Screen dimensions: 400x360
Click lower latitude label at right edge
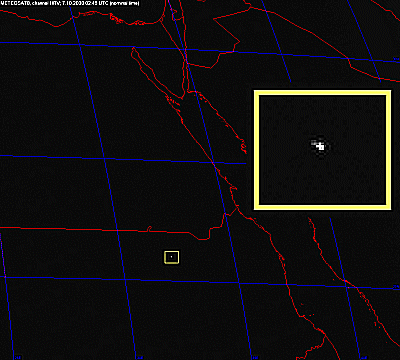point(396,286)
